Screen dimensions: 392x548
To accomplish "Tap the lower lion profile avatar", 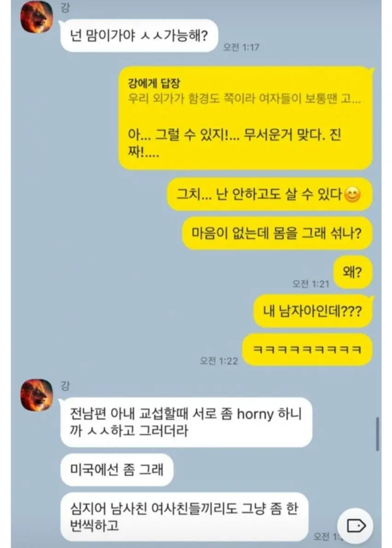I will pyautogui.click(x=36, y=395).
